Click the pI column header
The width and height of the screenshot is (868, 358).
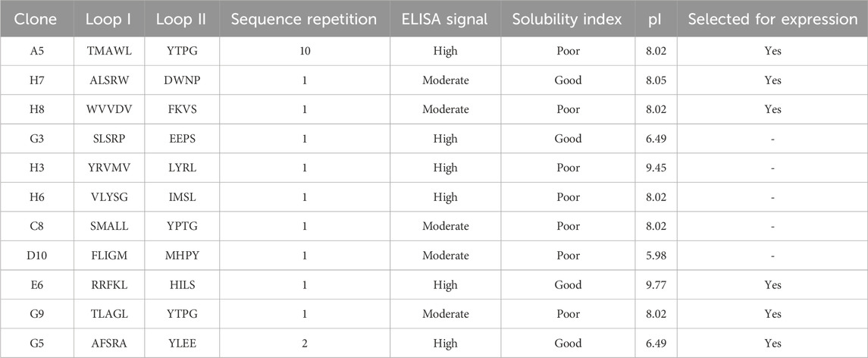coord(656,20)
